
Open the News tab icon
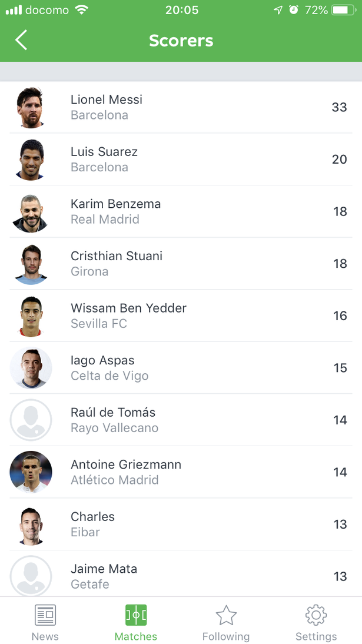[x=45, y=615]
